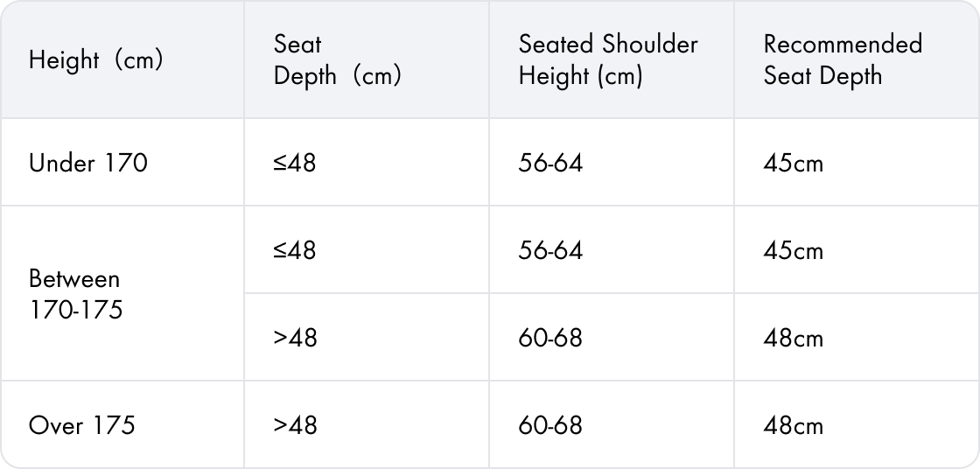
Task: Click the Seated Shoulder Height (cm) header
Action: tap(608, 59)
